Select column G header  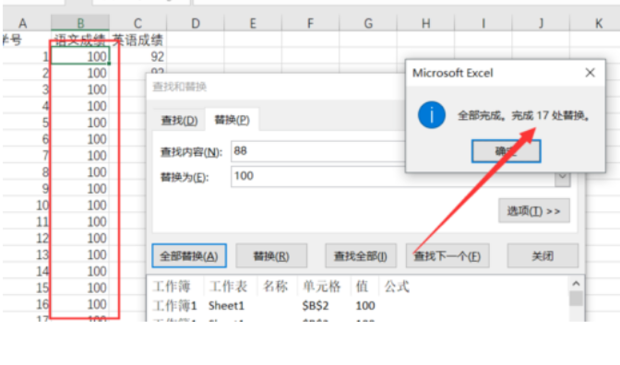(368, 23)
